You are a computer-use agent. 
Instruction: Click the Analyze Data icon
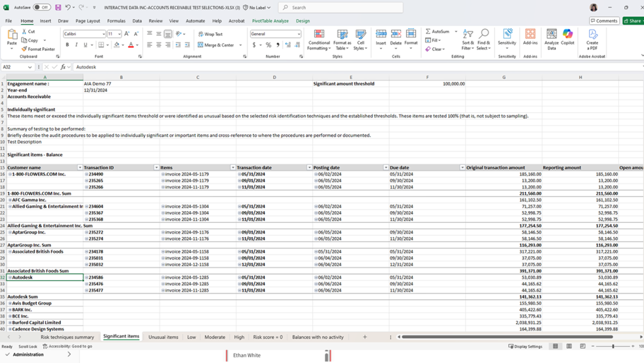(552, 39)
